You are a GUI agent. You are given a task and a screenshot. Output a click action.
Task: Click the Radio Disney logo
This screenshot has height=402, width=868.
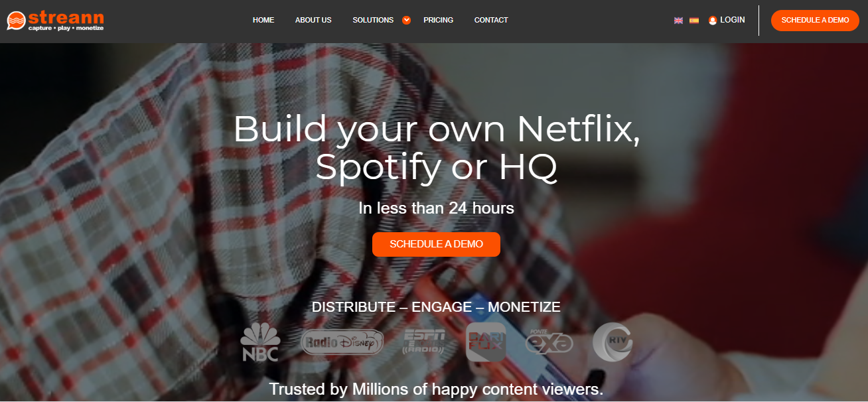(x=342, y=342)
